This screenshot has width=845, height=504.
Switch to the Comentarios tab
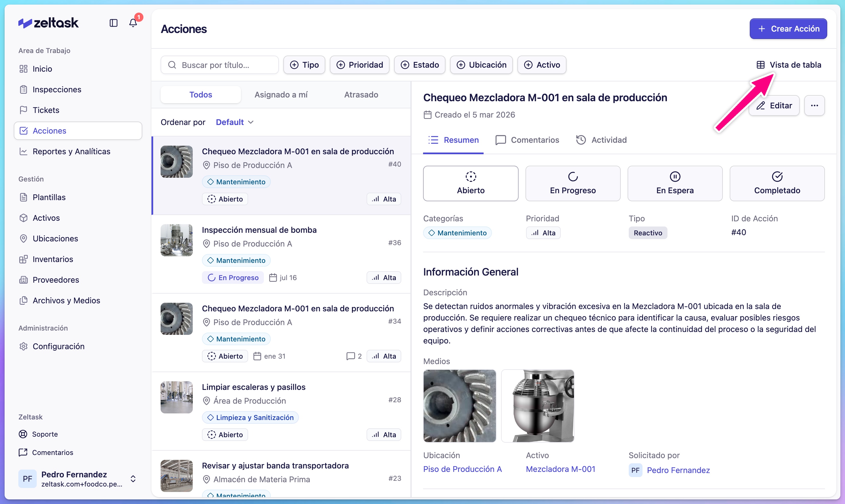pos(527,140)
